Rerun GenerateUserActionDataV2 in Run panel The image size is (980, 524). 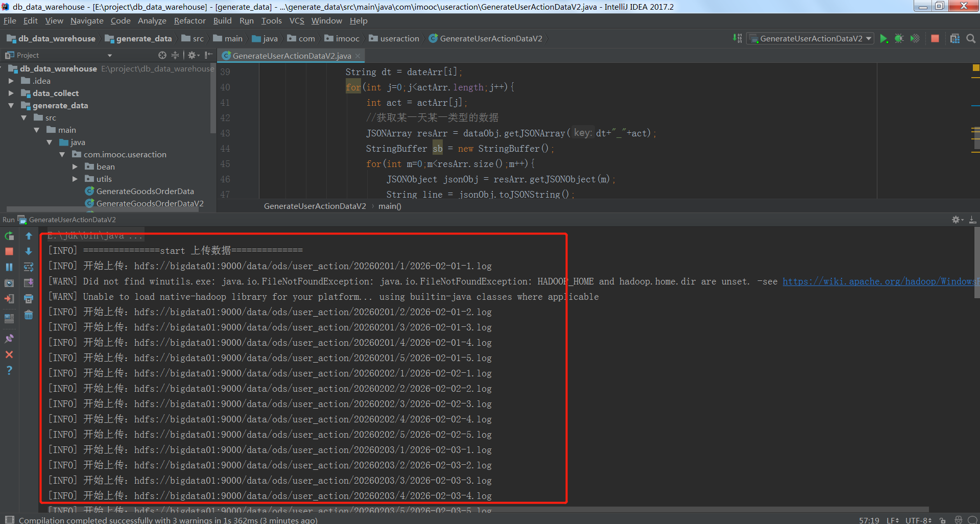coord(9,236)
